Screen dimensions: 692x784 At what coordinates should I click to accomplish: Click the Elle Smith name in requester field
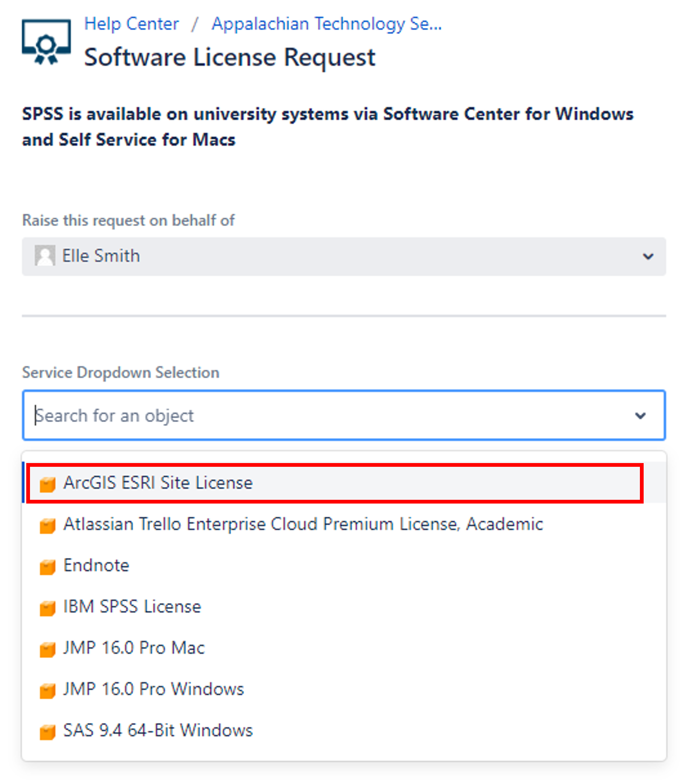(x=101, y=256)
